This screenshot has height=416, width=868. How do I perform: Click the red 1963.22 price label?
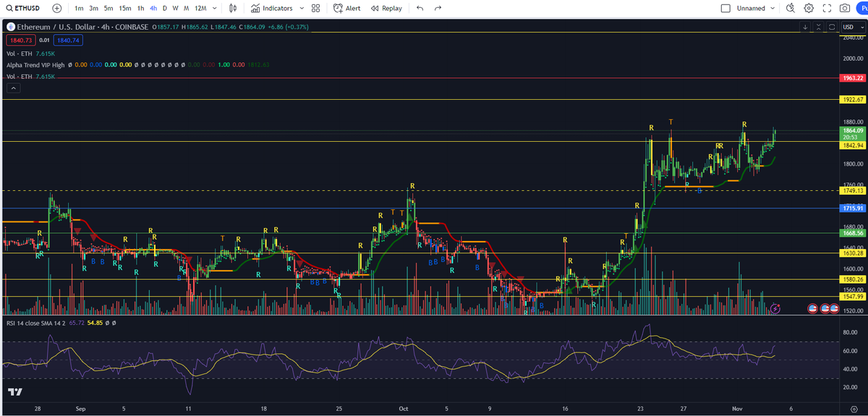[854, 77]
